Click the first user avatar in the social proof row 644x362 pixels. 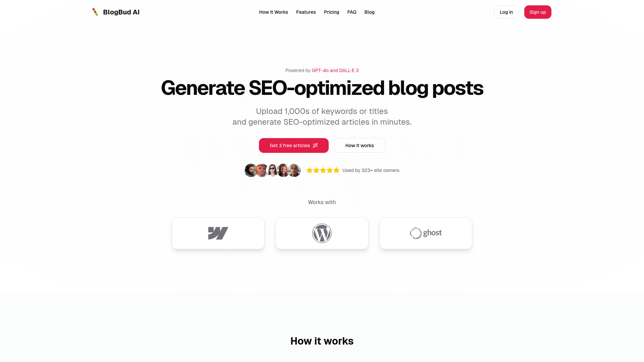(x=250, y=170)
